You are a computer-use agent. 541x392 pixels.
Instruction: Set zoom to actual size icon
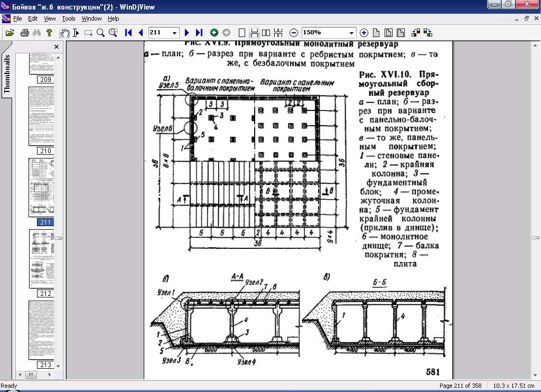[x=376, y=33]
